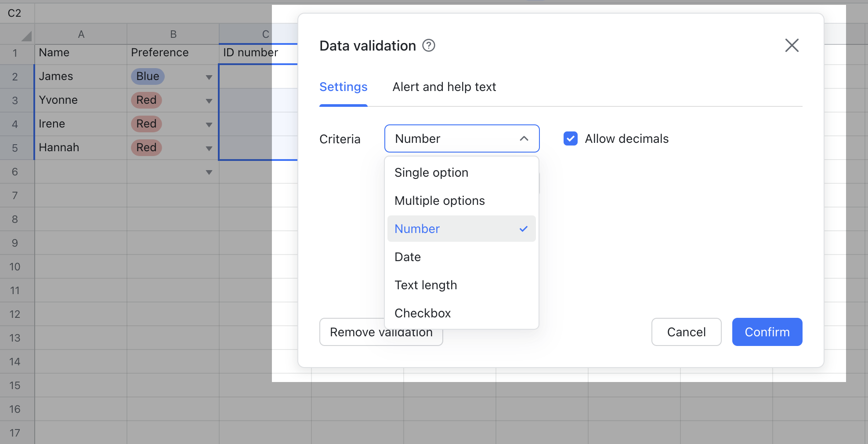Expand the empty Preference dropdown in row 6
The width and height of the screenshot is (868, 444).
point(209,172)
